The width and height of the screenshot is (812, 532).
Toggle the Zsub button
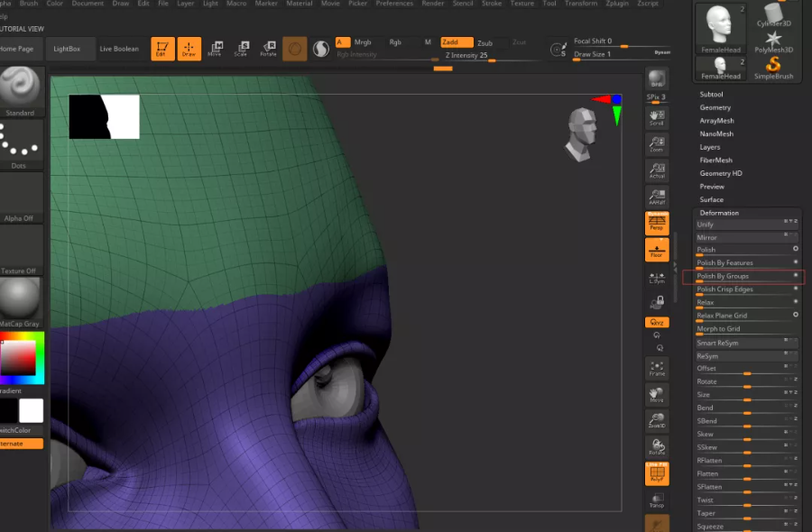[484, 43]
